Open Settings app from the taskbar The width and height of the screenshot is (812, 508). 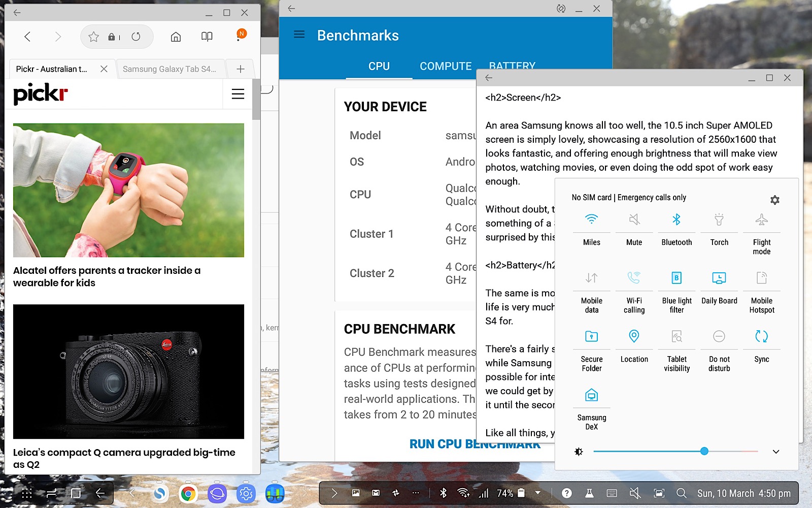(246, 493)
